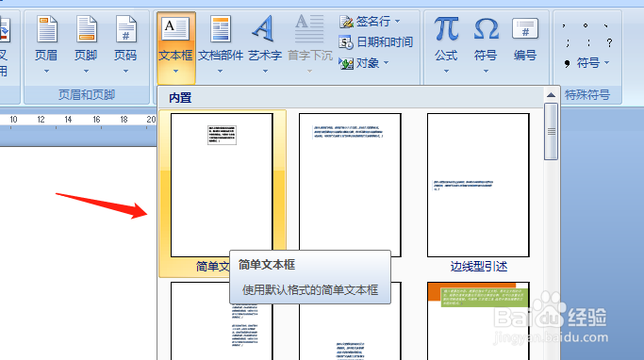644x360 pixels.
Task: Select the second-row middle text box template
Action: click(350, 332)
